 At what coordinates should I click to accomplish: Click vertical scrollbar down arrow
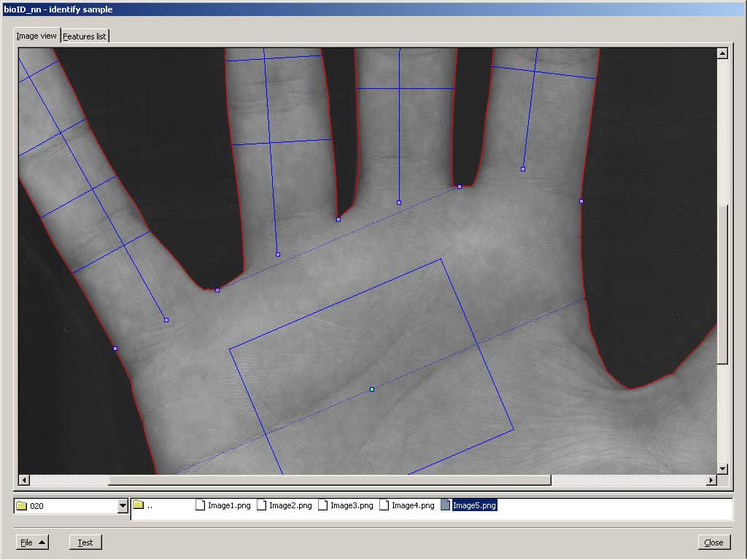(x=722, y=469)
